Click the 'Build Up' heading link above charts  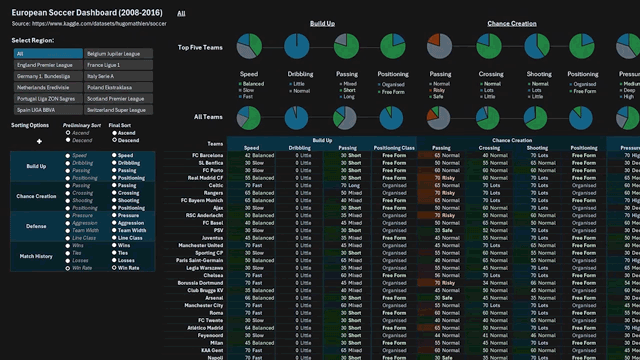pyautogui.click(x=322, y=24)
